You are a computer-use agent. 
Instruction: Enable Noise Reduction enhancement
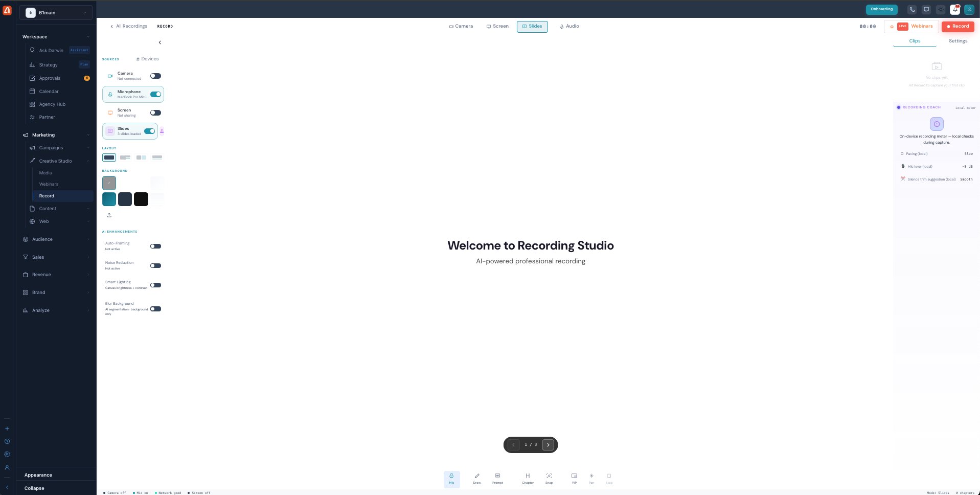pyautogui.click(x=155, y=265)
